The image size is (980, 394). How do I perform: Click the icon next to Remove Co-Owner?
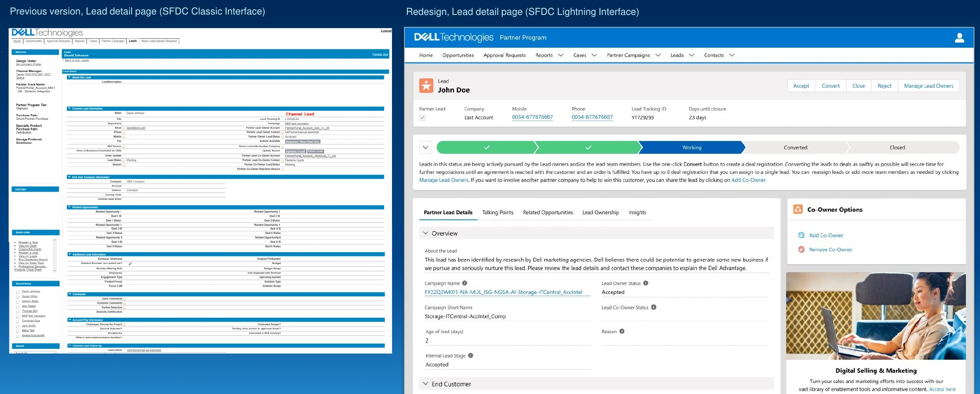tap(801, 250)
